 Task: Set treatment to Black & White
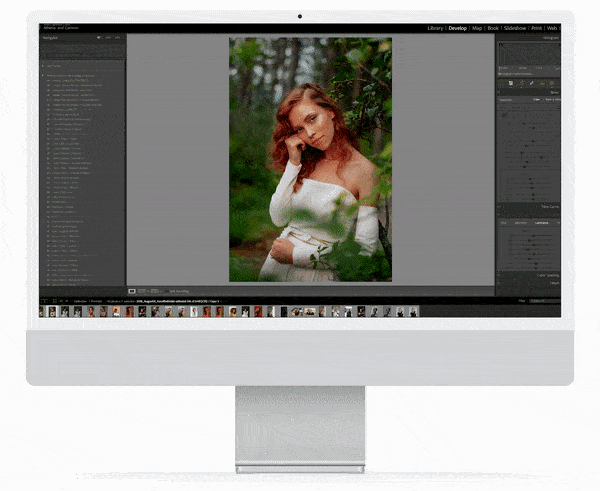coord(553,100)
